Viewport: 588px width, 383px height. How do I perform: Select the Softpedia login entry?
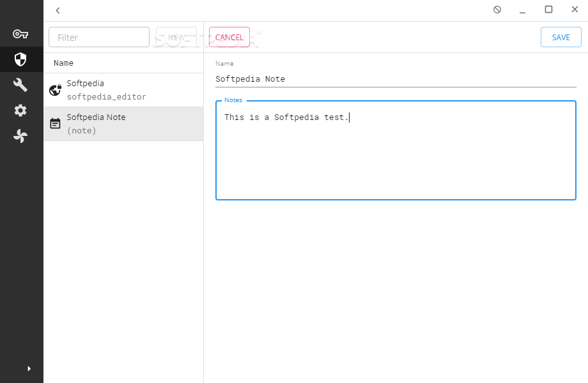click(x=124, y=90)
